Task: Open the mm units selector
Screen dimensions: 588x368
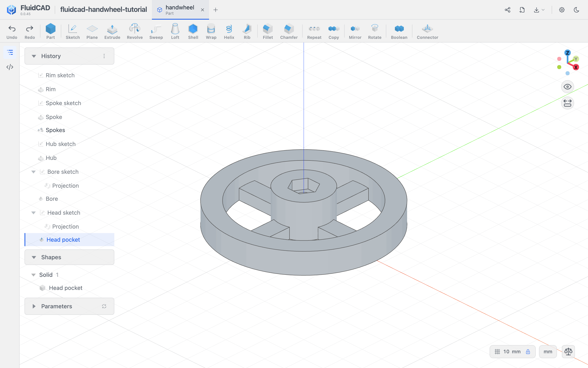Action: (x=548, y=351)
